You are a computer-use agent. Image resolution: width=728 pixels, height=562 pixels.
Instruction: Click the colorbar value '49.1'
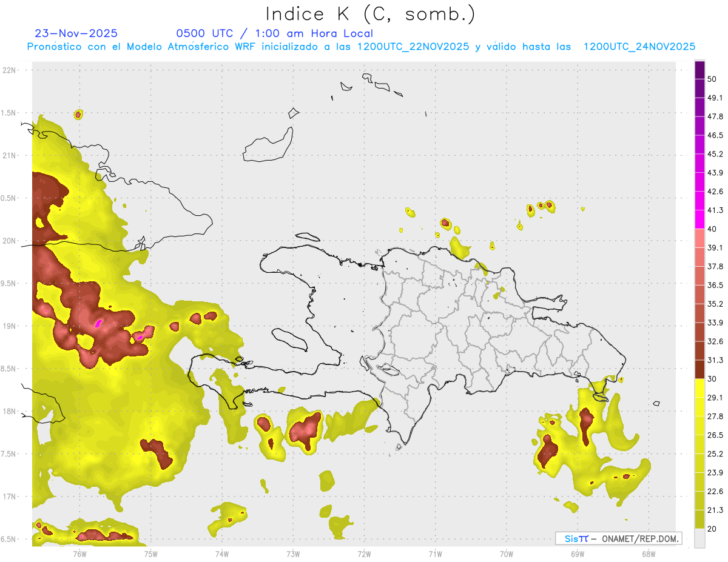715,98
